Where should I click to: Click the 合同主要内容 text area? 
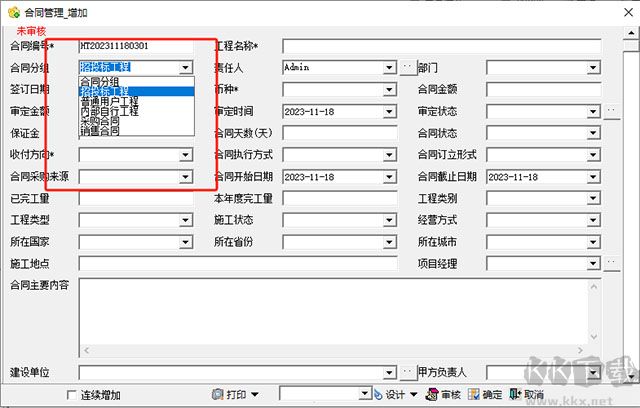tap(334, 312)
